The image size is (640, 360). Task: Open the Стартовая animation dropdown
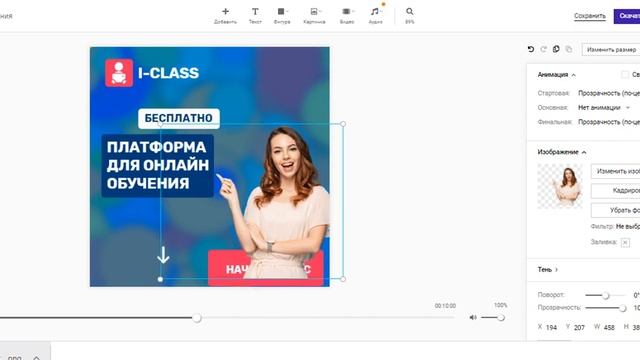pos(609,93)
